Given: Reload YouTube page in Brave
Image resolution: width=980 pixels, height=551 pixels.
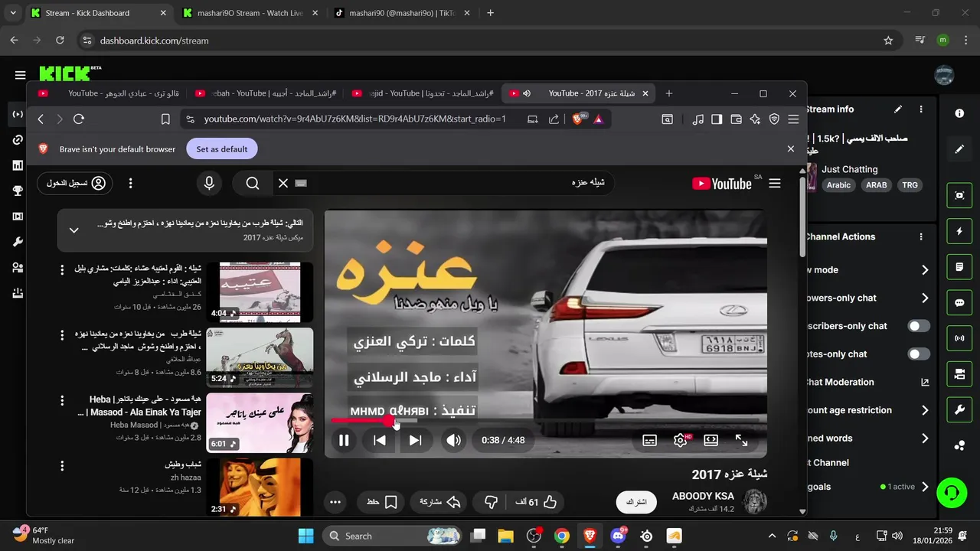Looking at the screenshot, I should coord(78,119).
